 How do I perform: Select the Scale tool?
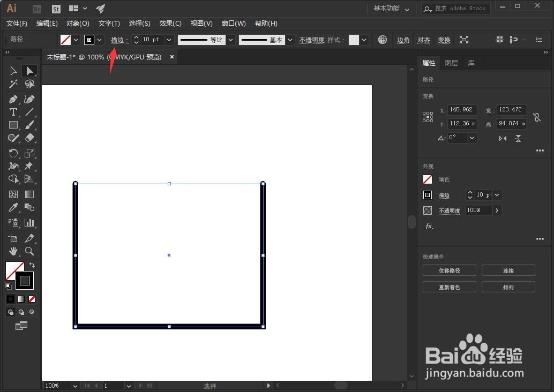click(x=29, y=153)
